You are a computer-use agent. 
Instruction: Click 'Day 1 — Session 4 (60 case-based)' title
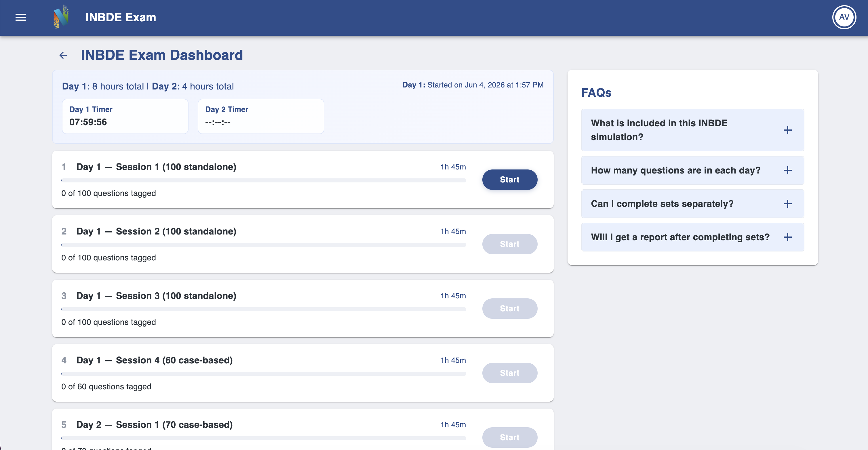(x=155, y=360)
